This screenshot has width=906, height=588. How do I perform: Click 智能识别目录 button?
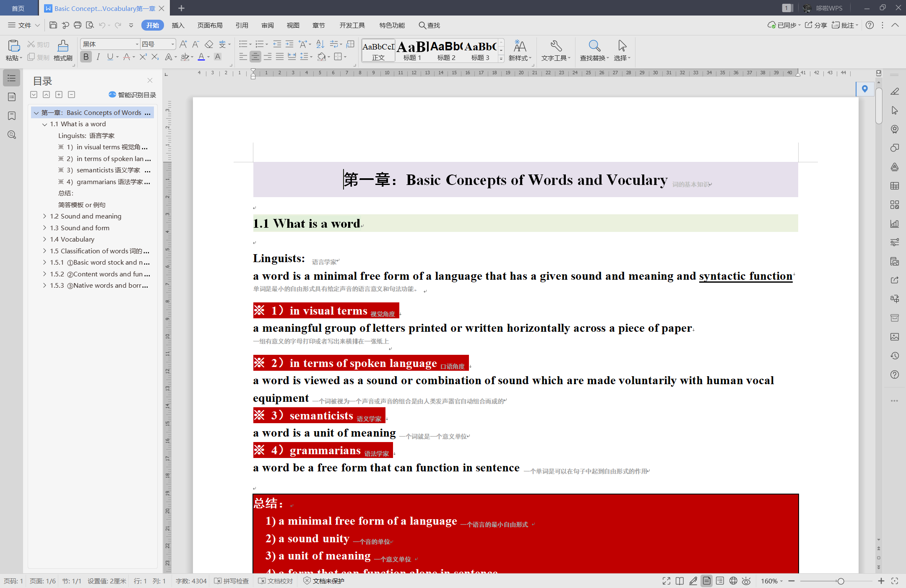(132, 95)
